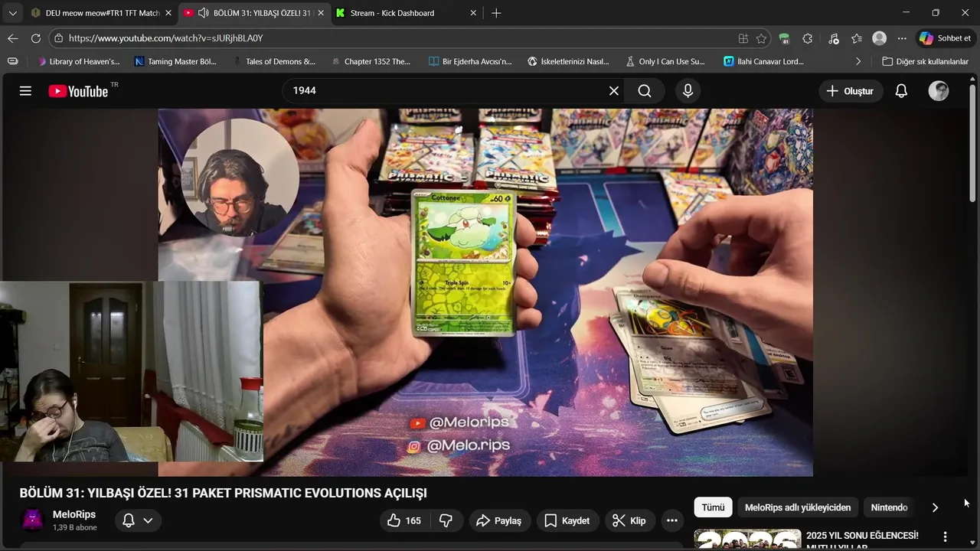The image size is (980, 551).
Task: Open Tales of Demons &... bookmark
Action: (274, 61)
